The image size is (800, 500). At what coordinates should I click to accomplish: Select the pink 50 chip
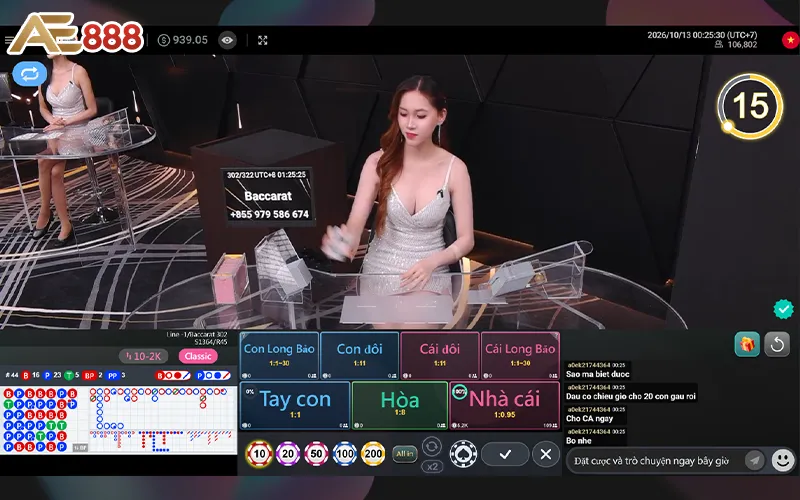click(316, 454)
